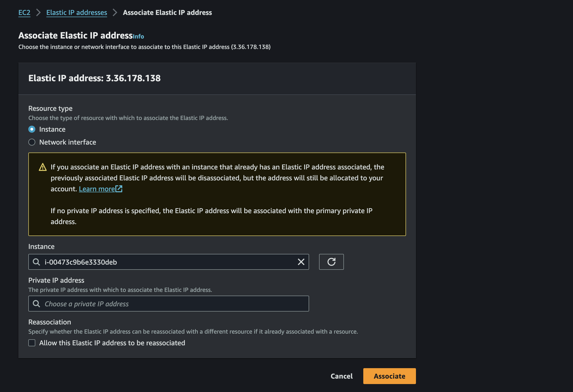The height and width of the screenshot is (392, 573).
Task: Follow the Learn more link
Action: click(x=97, y=189)
